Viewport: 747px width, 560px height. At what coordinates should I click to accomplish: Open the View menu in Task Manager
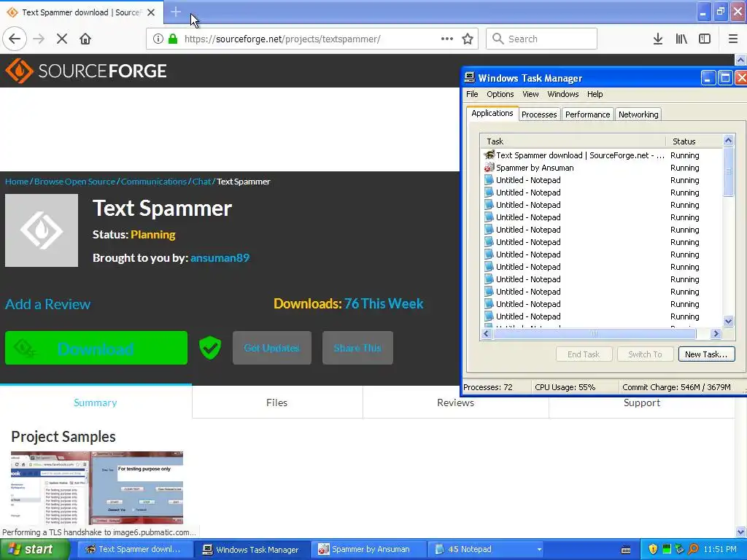(x=530, y=94)
